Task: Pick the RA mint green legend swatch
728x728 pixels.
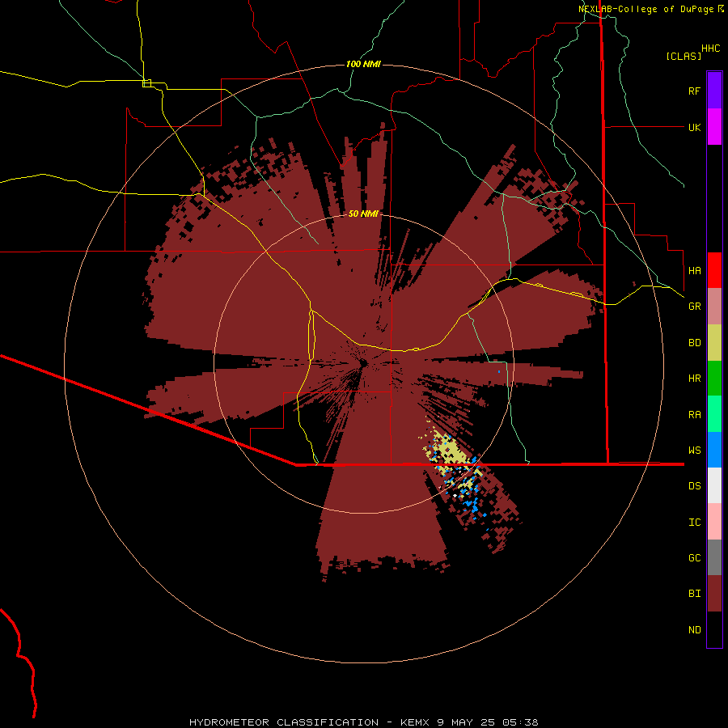Action: pos(714,414)
